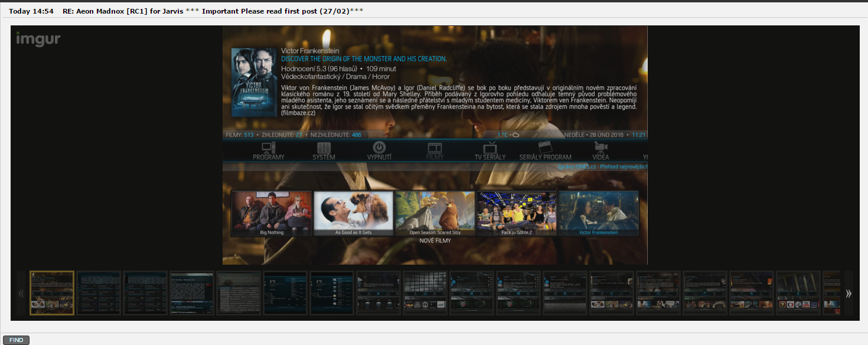
Task: Open the Systém sliders icon
Action: tap(324, 148)
